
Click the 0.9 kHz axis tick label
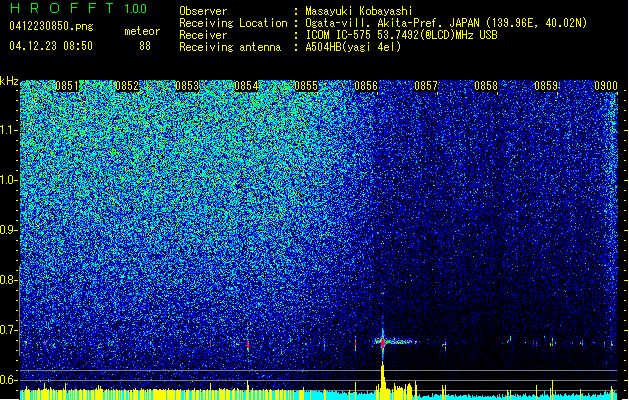(x=8, y=230)
